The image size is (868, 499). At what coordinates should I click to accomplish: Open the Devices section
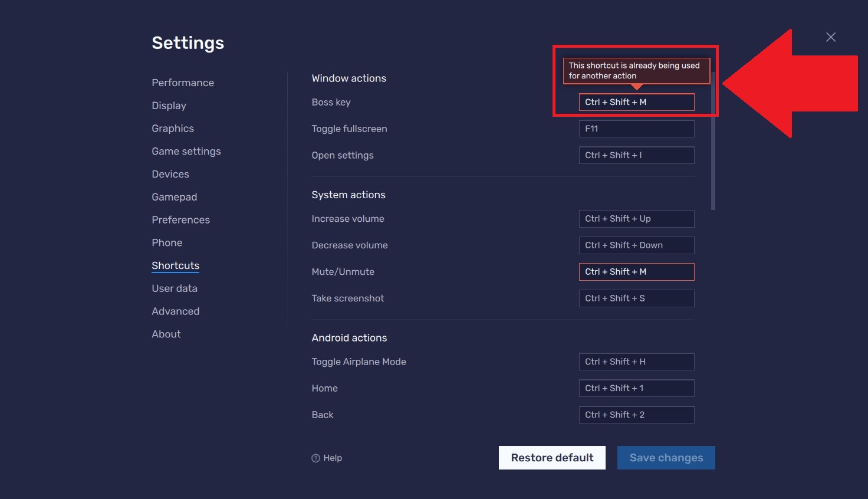click(170, 174)
